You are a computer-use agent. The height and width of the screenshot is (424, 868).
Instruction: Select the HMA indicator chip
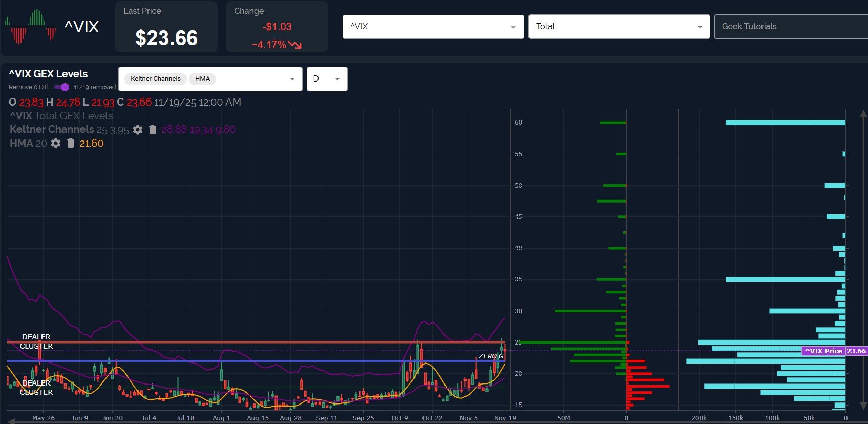click(x=202, y=79)
